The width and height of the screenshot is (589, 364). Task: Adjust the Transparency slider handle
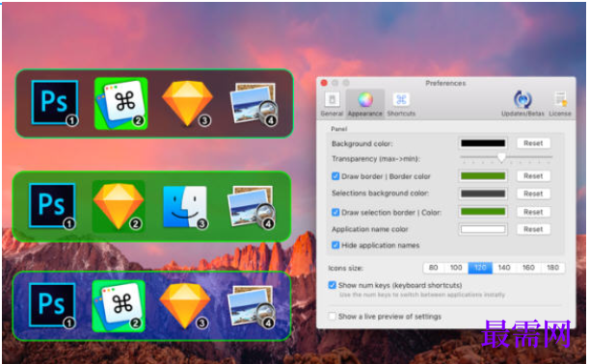[501, 158]
